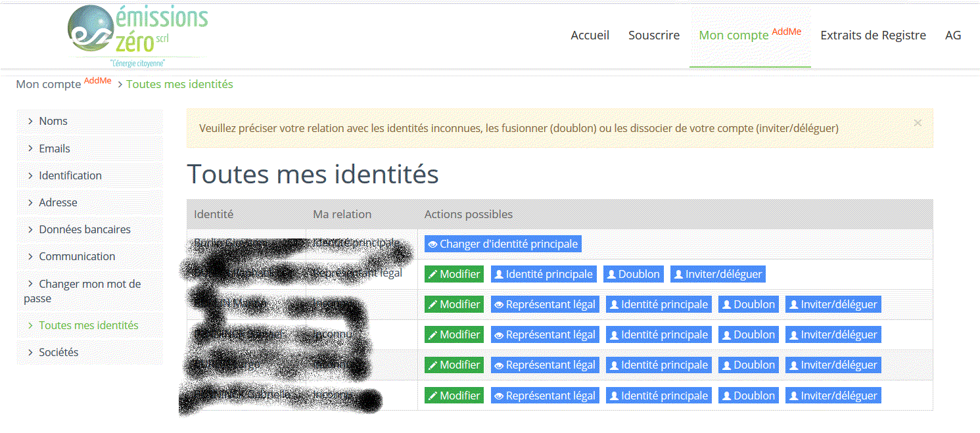The width and height of the screenshot is (980, 433).
Task: Click Inviter/déléguer in the second identity row
Action: click(x=718, y=274)
